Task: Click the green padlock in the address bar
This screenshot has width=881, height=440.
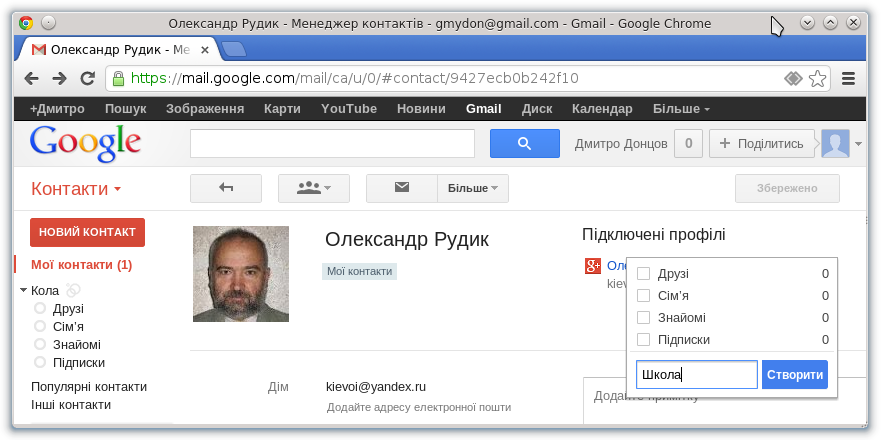Action: [x=118, y=78]
